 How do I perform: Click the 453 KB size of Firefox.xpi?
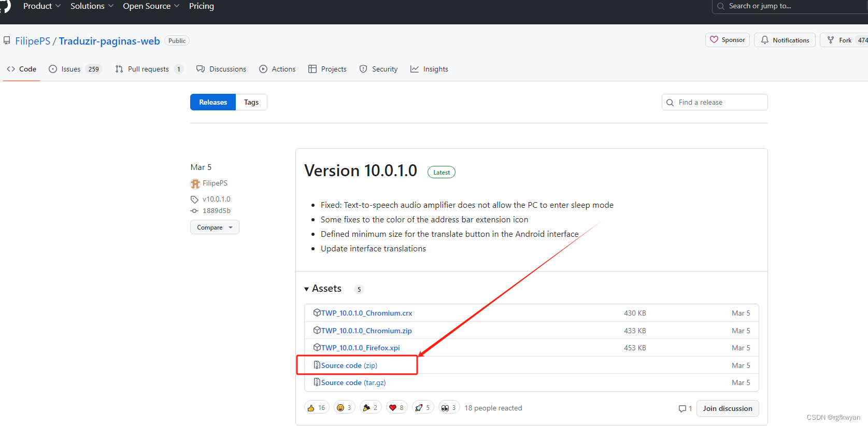pos(635,348)
